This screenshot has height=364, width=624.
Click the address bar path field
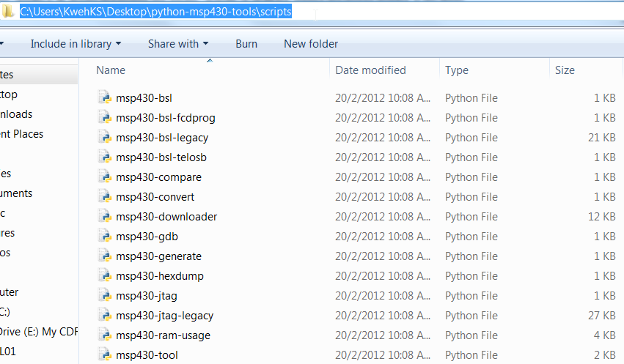click(x=367, y=12)
